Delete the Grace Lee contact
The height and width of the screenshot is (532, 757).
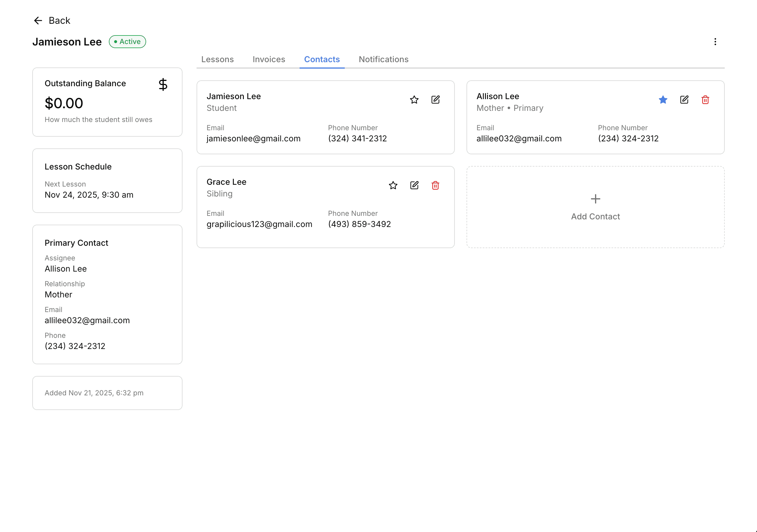[435, 186]
